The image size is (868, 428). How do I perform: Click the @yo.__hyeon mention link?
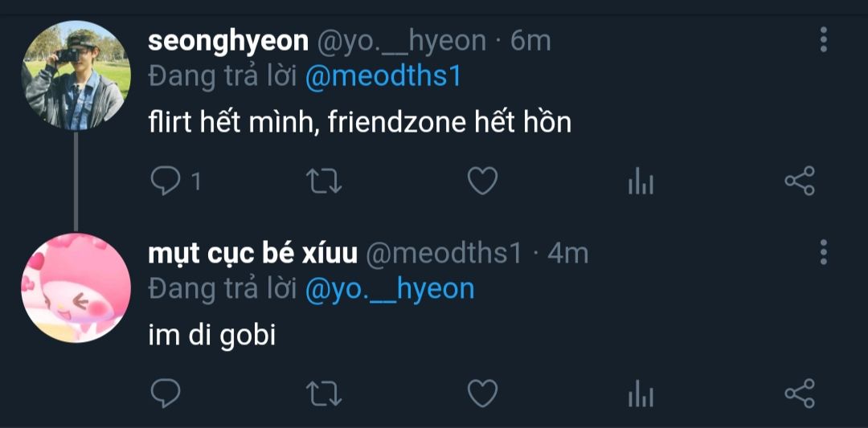(x=390, y=289)
